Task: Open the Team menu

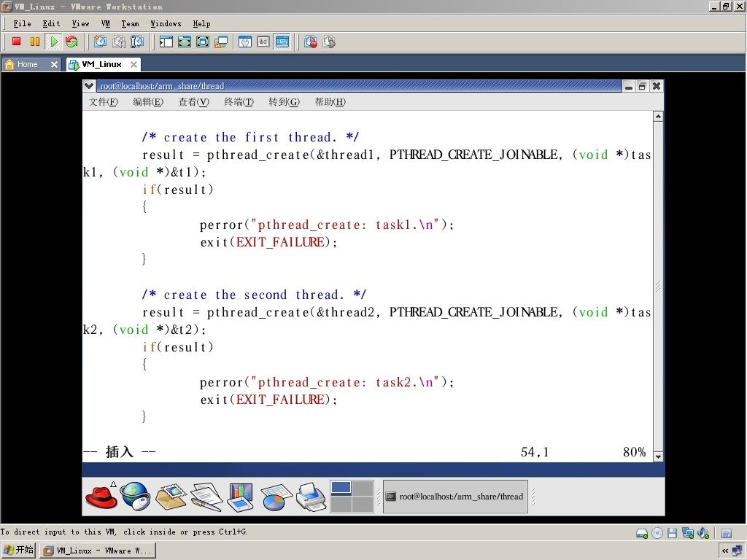Action: coord(130,23)
